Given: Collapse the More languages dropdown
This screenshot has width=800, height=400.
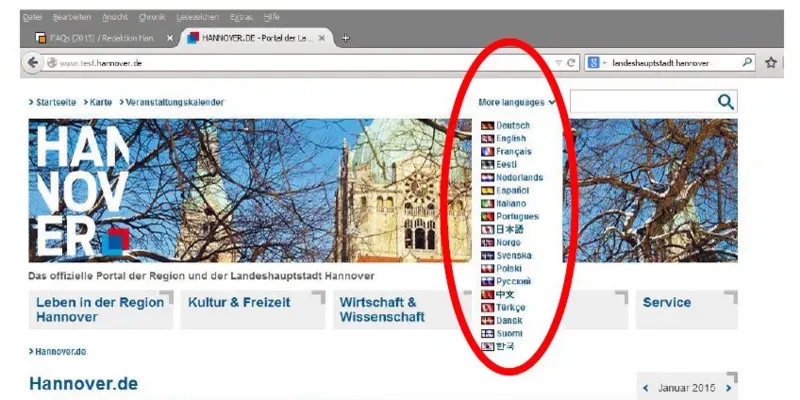Looking at the screenshot, I should point(517,103).
